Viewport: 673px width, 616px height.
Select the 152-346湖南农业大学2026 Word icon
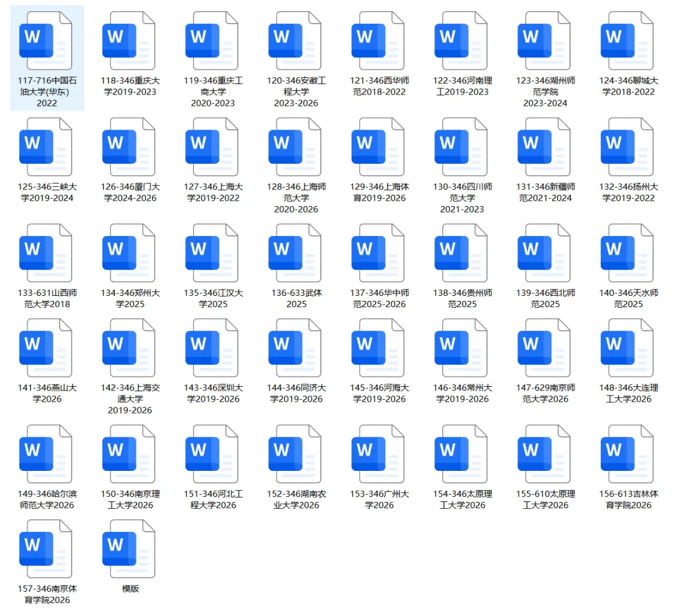295,454
